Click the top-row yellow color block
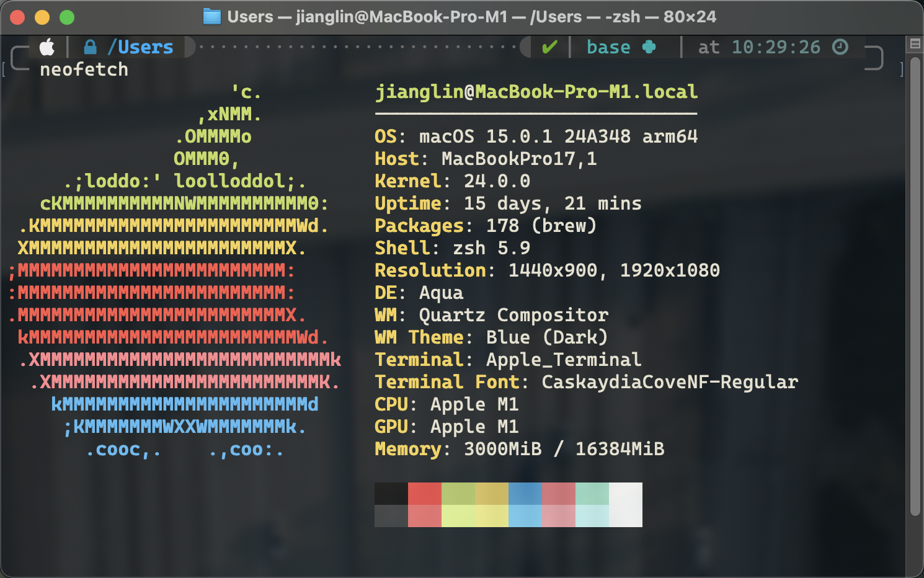 coord(492,494)
